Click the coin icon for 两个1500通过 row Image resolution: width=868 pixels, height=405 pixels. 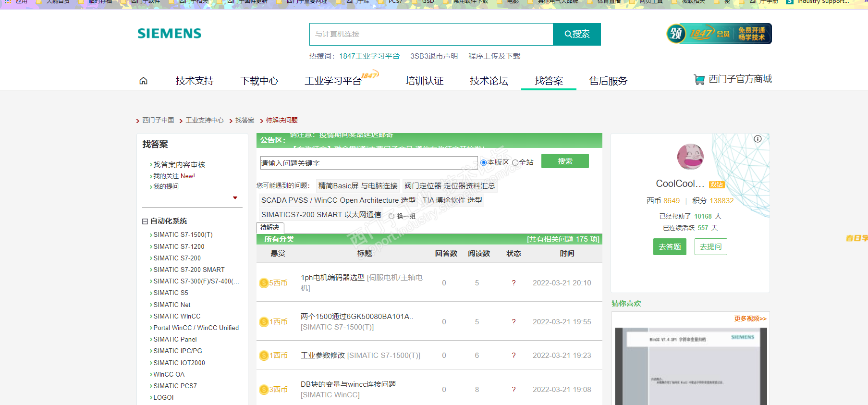point(264,322)
